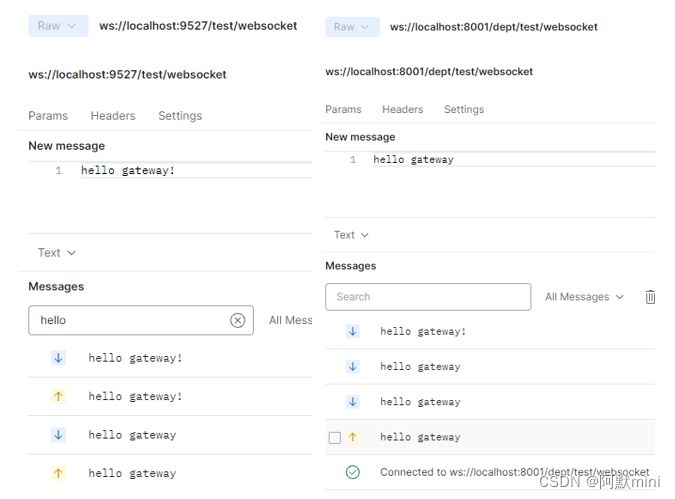Select highlighted sent 'hello gateway' message text
Screen dimensions: 675x499
point(420,437)
